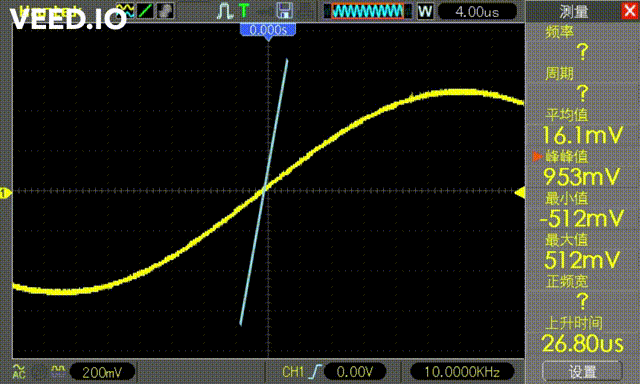This screenshot has width=640, height=384.
Task: Click the 4.00us timebase readout
Action: pyautogui.click(x=477, y=11)
